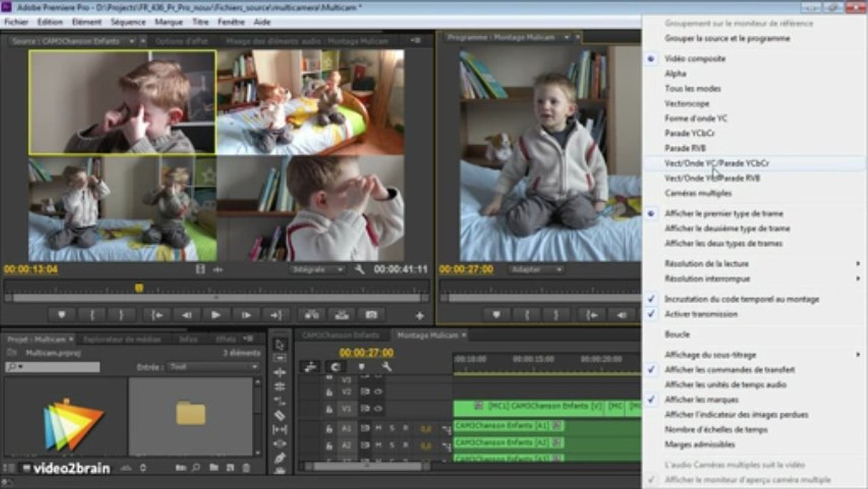Expand 'Résolution de la lecture' submenu
The width and height of the screenshot is (868, 489).
[755, 264]
